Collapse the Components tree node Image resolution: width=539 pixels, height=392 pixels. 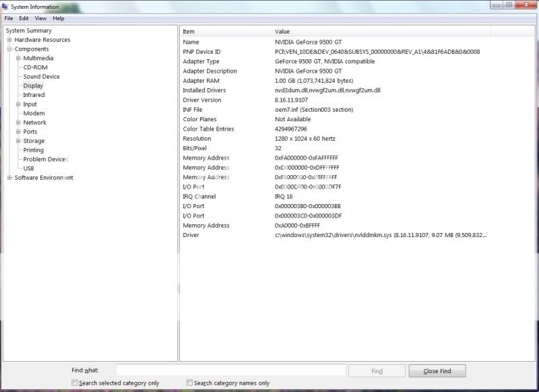[9, 49]
